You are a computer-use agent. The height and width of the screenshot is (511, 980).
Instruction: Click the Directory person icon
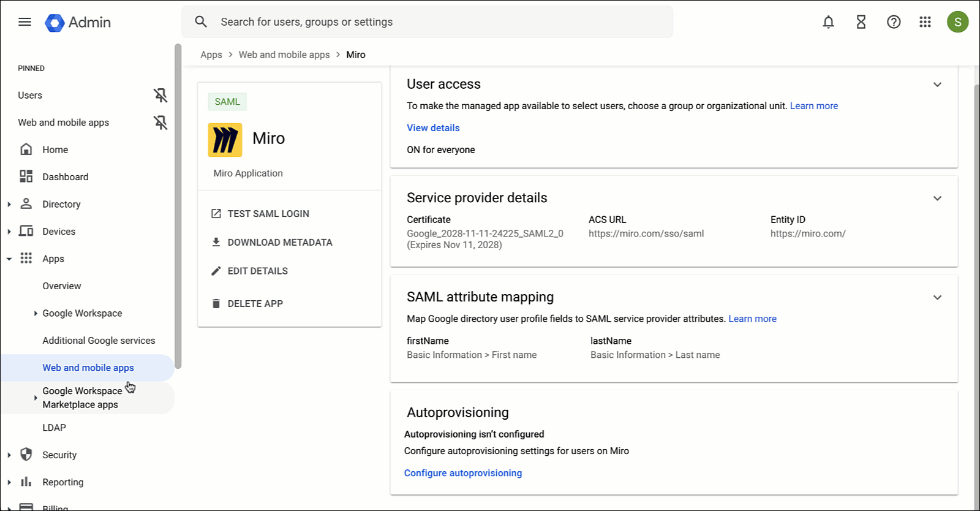(26, 204)
